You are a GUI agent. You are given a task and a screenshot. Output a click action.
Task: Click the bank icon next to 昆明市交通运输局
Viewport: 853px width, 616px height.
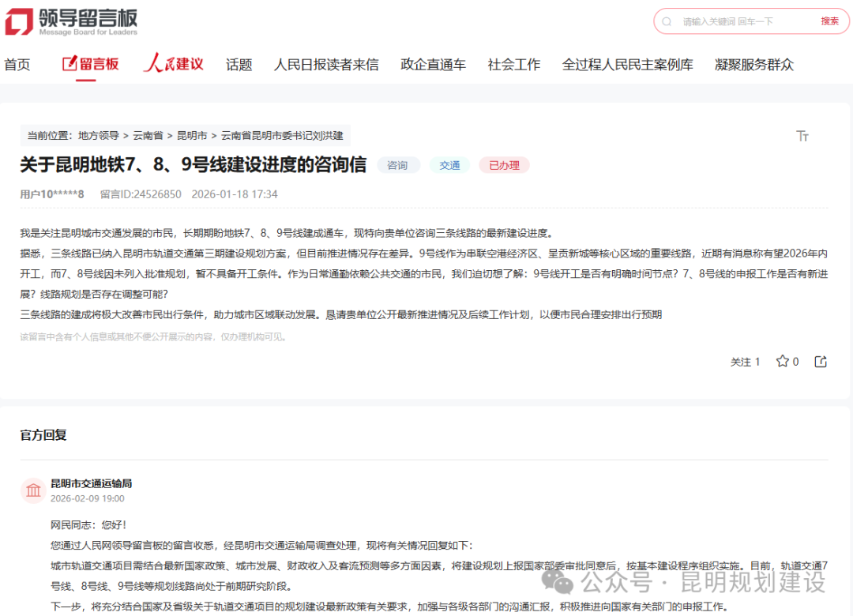tap(33, 490)
